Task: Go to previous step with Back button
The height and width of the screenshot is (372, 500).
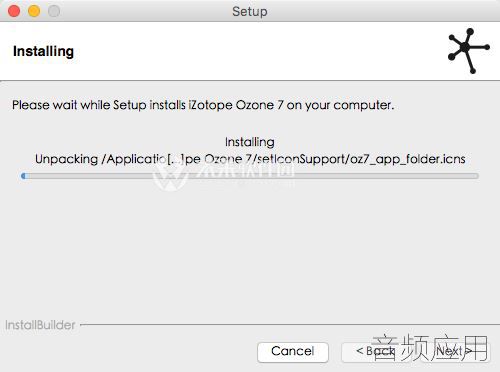Action: point(376,352)
